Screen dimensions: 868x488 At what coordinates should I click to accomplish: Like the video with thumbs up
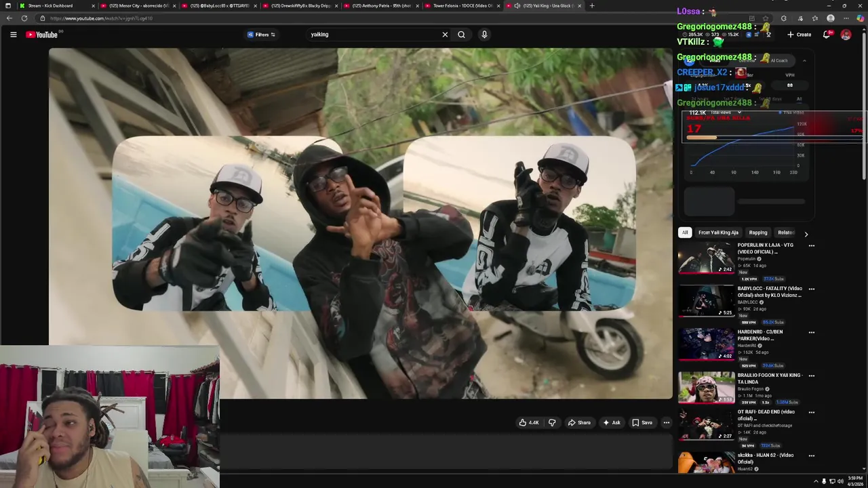coord(528,423)
